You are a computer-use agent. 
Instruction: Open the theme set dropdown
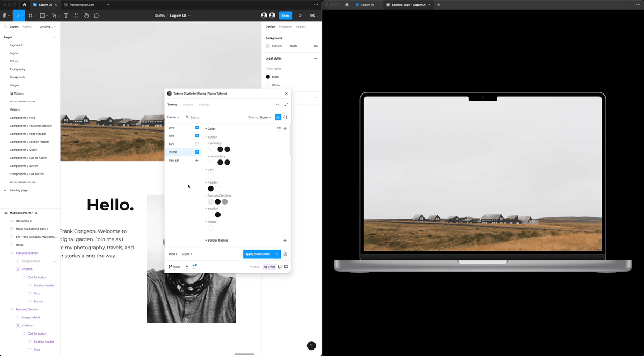(173, 117)
